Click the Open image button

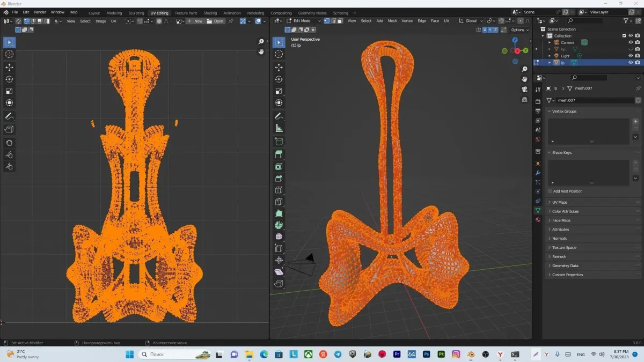coord(216,21)
